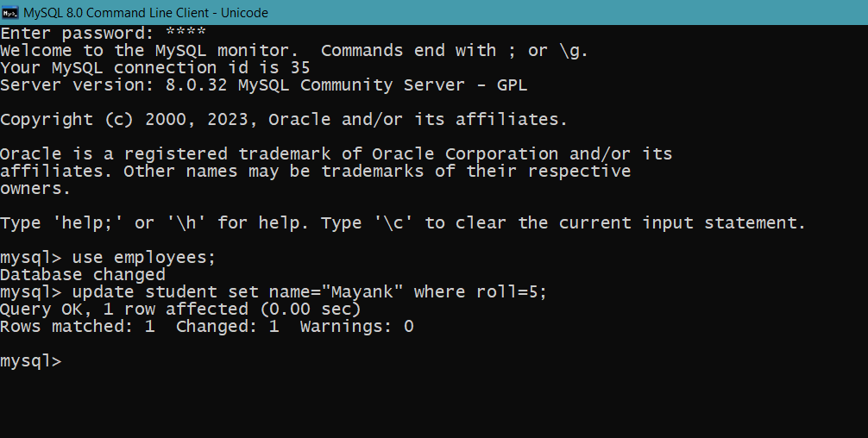Click the 'Welcome to the MySQL monitor' line
This screenshot has width=868, height=438.
294,51
